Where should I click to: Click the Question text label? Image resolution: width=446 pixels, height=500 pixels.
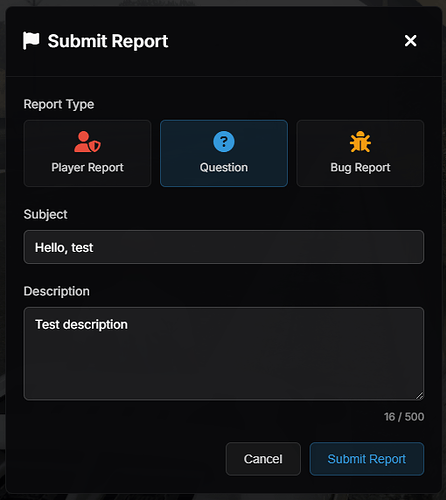(x=224, y=167)
